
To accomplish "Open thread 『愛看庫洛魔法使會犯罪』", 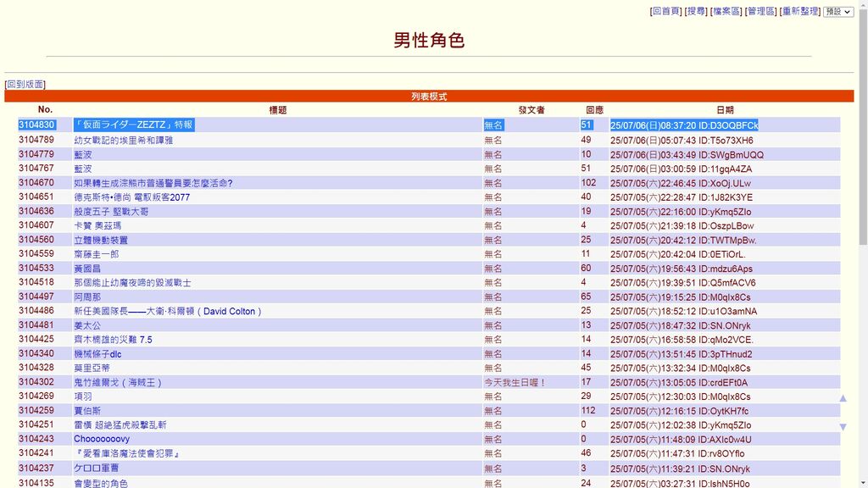I will 126,453.
